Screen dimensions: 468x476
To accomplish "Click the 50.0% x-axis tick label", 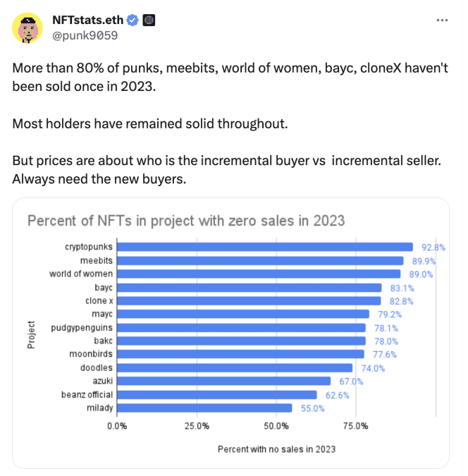I will pos(276,426).
